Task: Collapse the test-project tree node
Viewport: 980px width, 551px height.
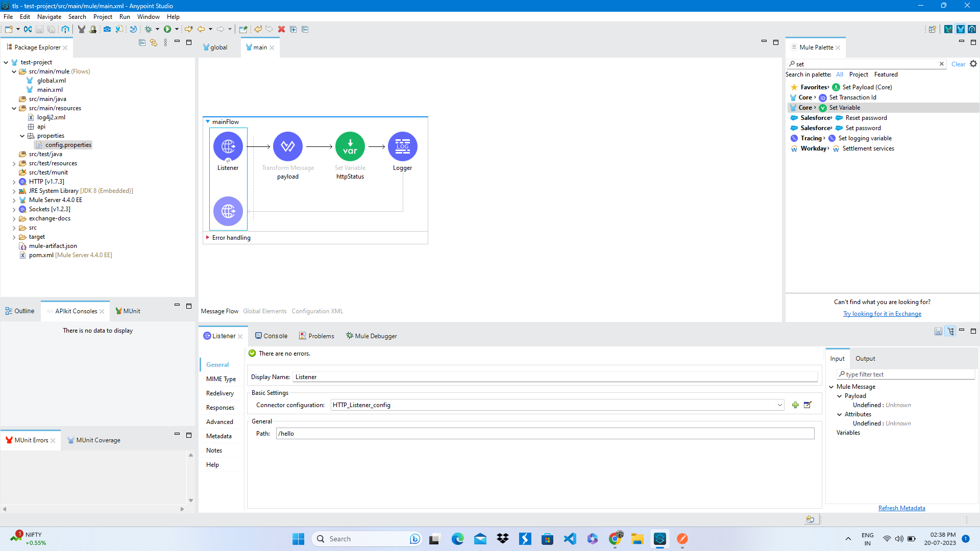Action: (x=6, y=62)
